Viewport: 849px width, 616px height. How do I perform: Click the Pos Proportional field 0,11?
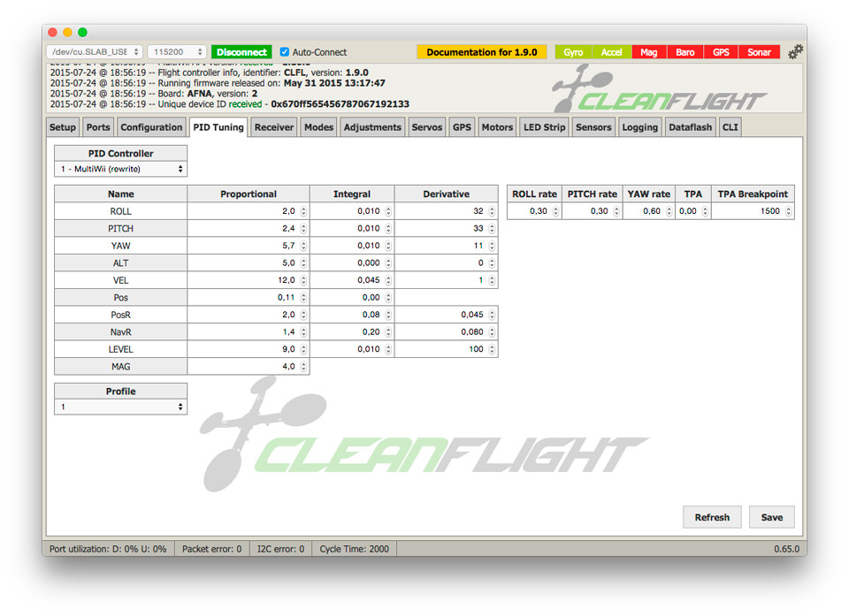[x=248, y=297]
